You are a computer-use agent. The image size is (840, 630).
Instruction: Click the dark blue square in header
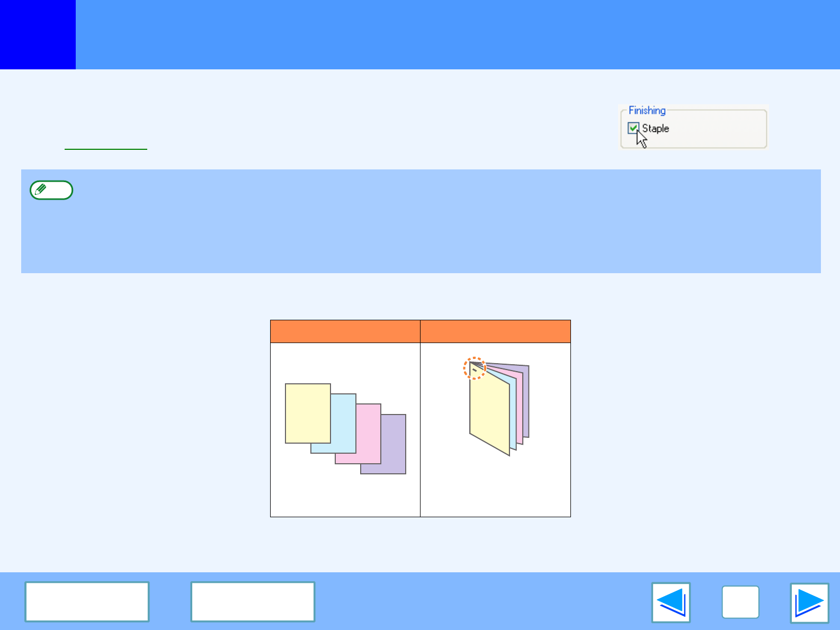coord(38,34)
